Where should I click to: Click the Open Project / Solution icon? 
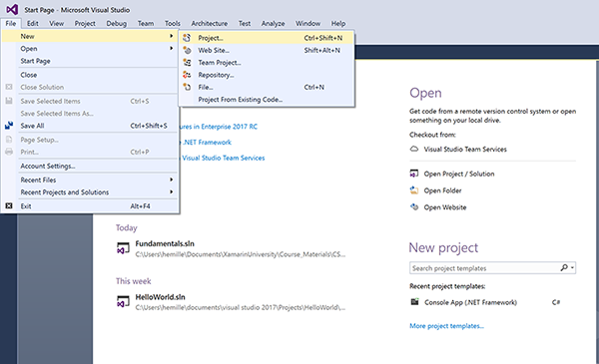pos(414,174)
